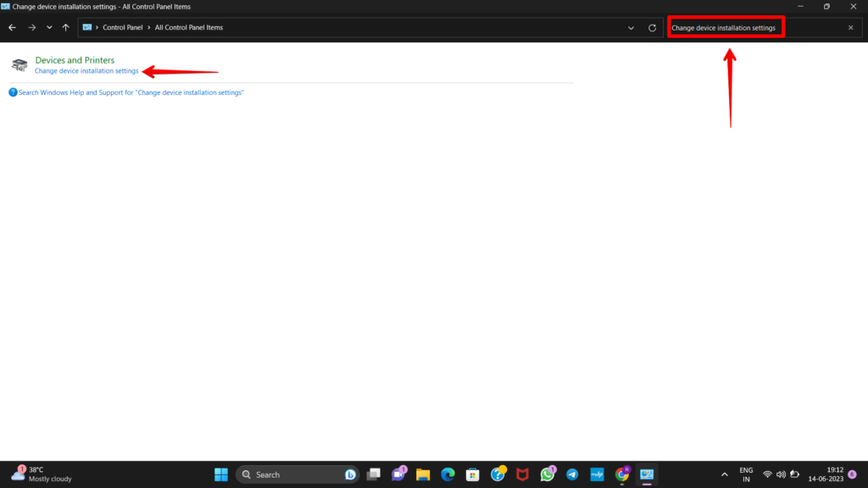Image resolution: width=868 pixels, height=488 pixels.
Task: Refresh the Control Panel page
Action: (x=651, y=27)
